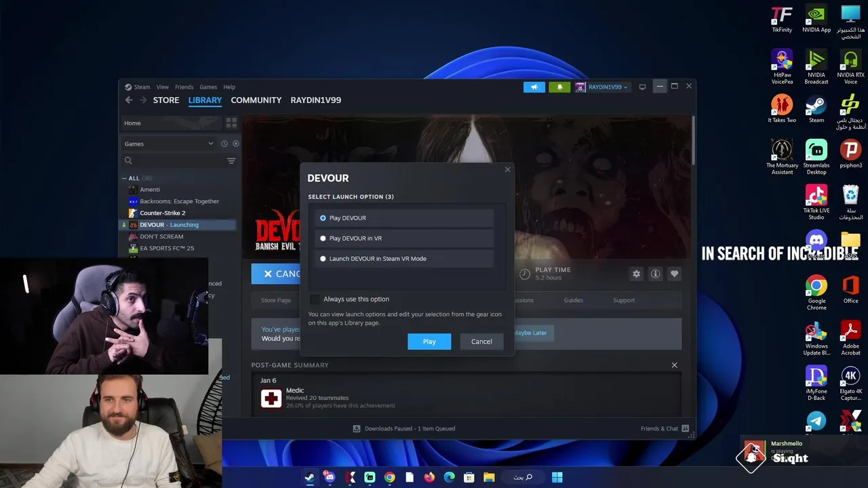Open NVIDIA App desktop icon
The width and height of the screenshot is (868, 488).
pyautogui.click(x=816, y=20)
